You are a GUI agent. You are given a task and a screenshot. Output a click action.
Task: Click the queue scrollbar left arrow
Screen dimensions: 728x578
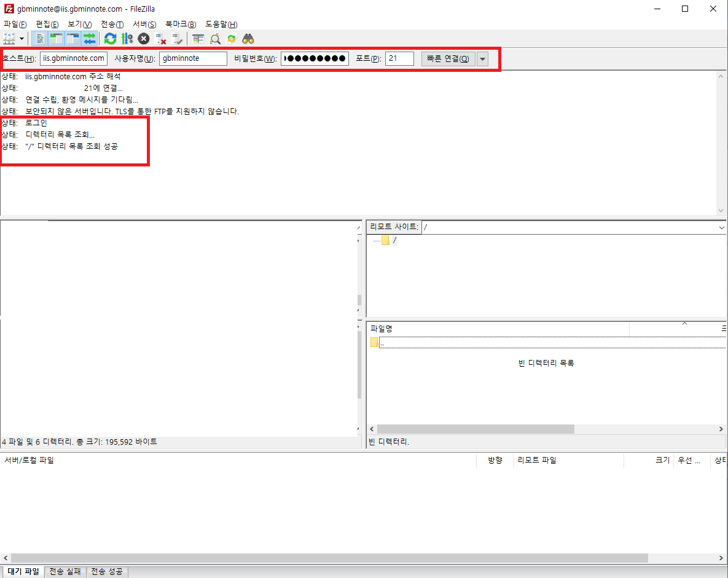tap(5, 558)
